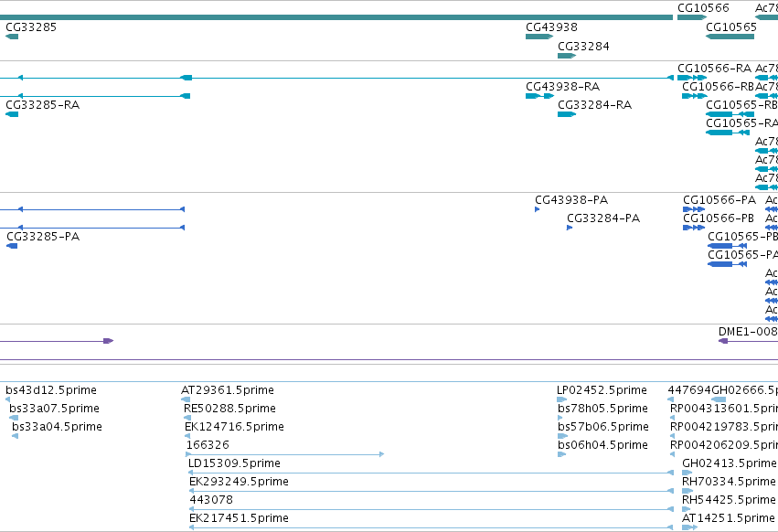This screenshot has width=778, height=532.
Task: Click the CG33285 gene label
Action: point(31,27)
